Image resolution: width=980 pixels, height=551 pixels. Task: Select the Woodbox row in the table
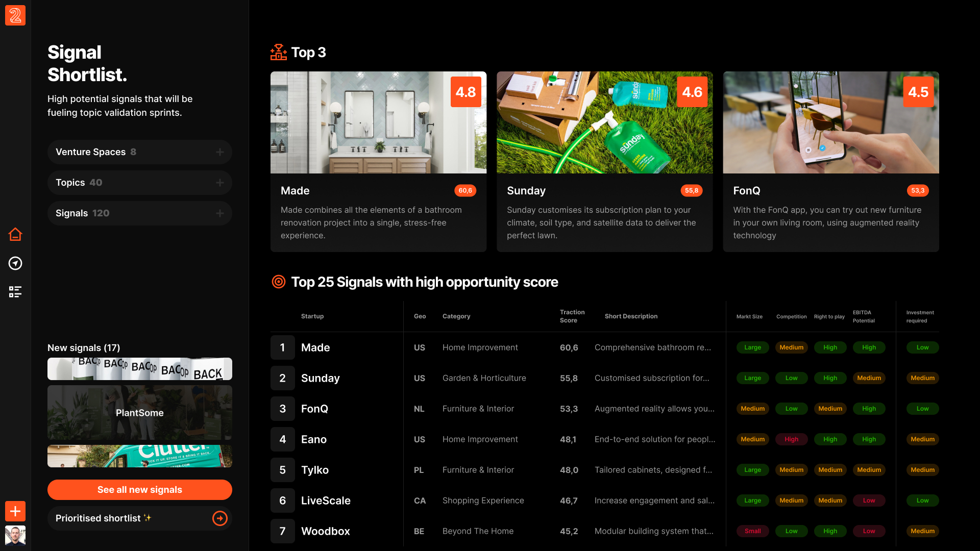[604, 531]
